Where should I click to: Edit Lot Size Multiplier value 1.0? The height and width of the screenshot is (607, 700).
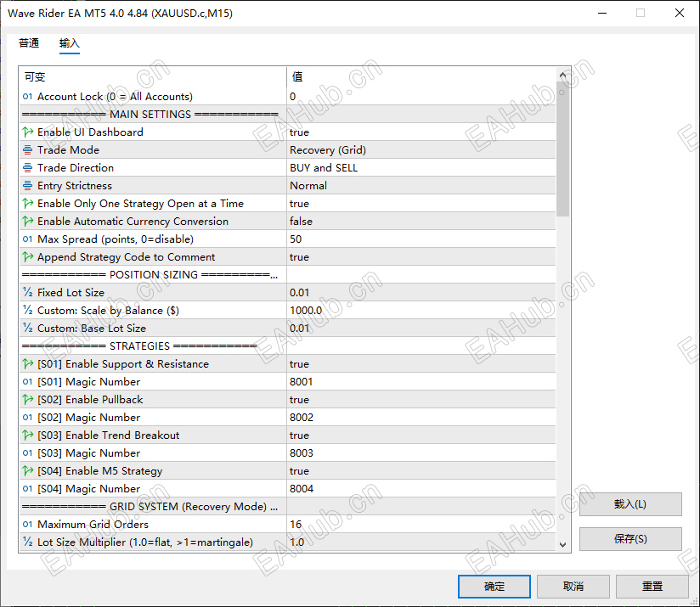[x=421, y=542]
